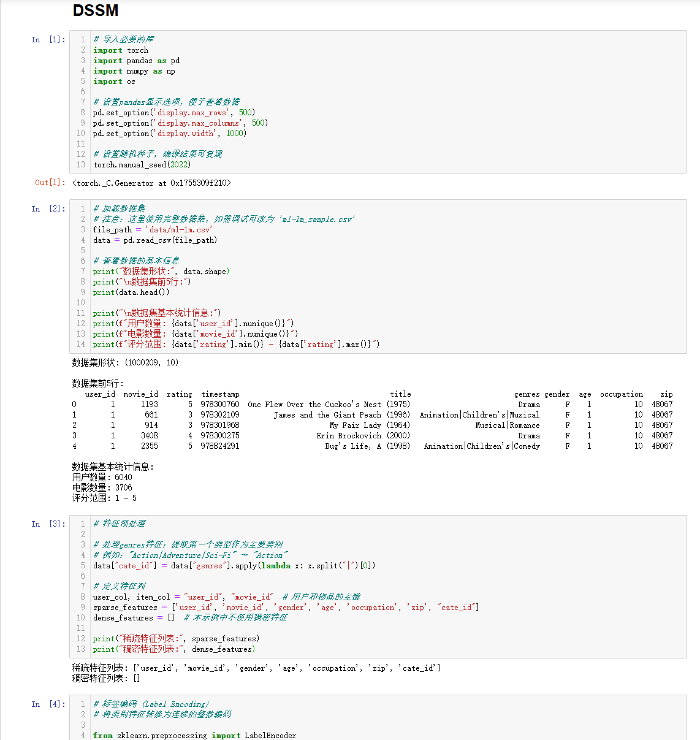
Task: Click the 'import os' line
Action: 114,82
